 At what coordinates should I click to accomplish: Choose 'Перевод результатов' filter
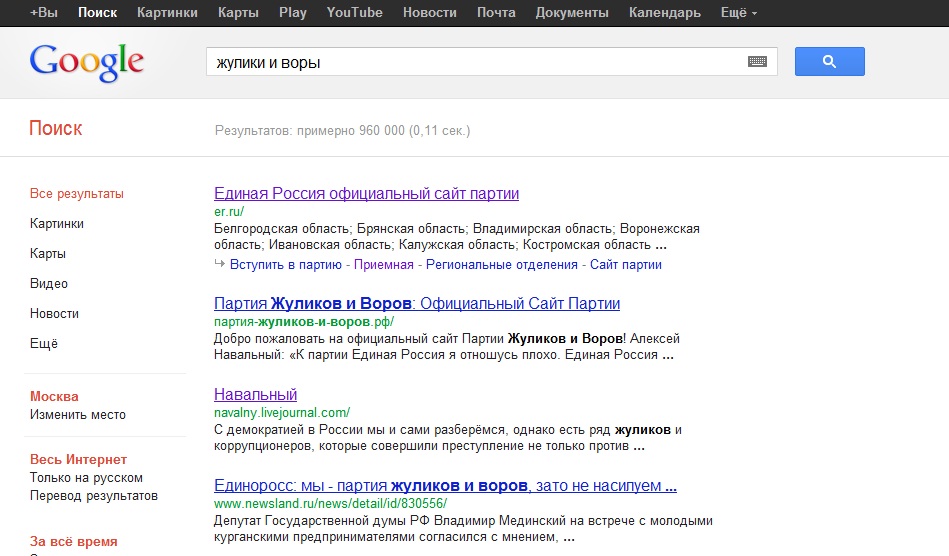pyautogui.click(x=94, y=495)
